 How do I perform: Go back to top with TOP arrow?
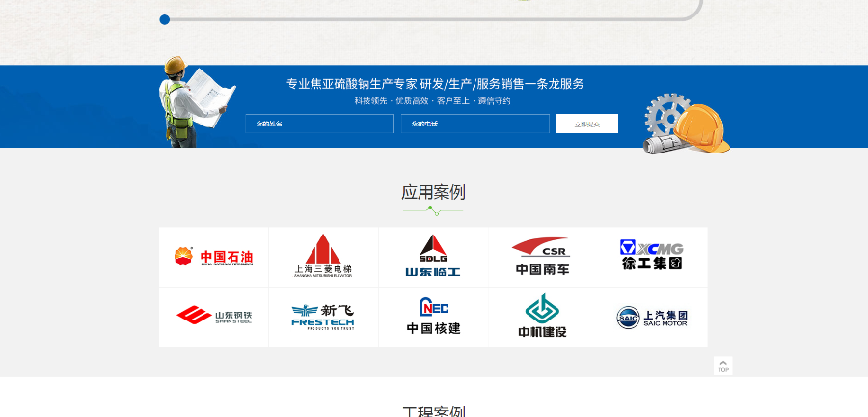pos(723,366)
